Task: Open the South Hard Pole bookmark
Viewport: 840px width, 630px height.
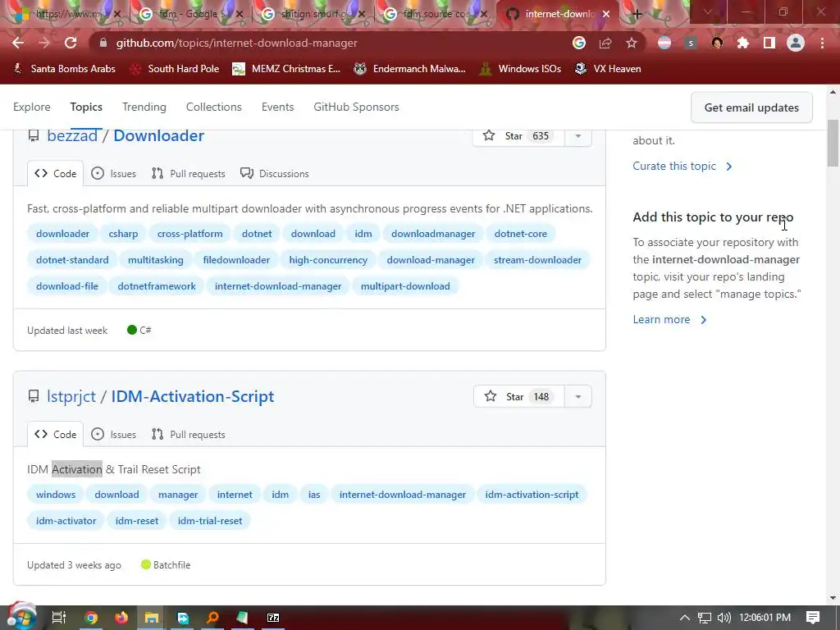Action: (x=175, y=69)
